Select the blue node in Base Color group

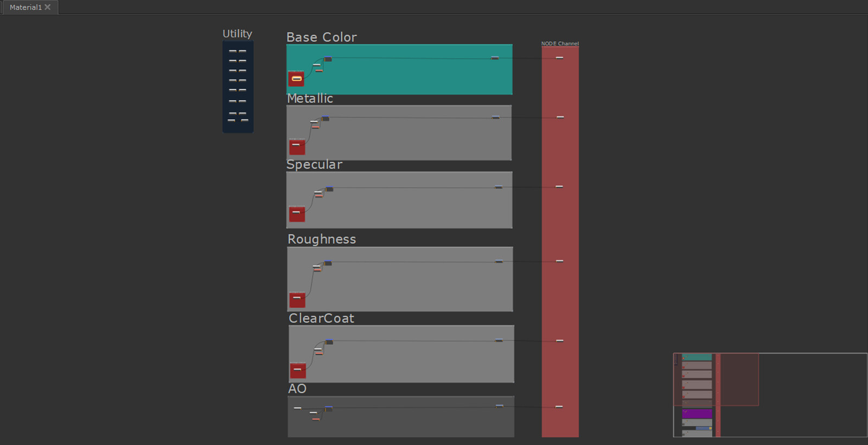pyautogui.click(x=328, y=59)
